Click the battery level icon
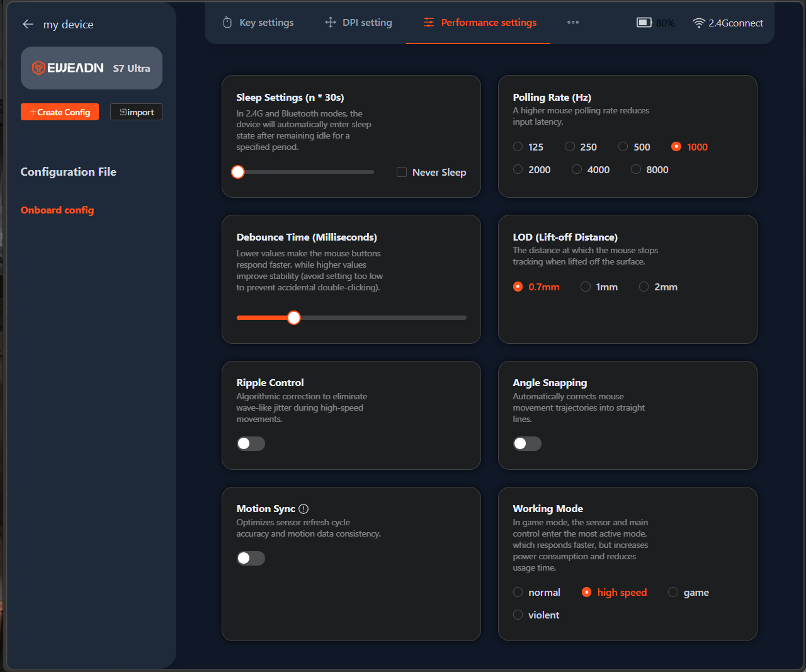Viewport: 806px width, 672px height. [x=644, y=23]
